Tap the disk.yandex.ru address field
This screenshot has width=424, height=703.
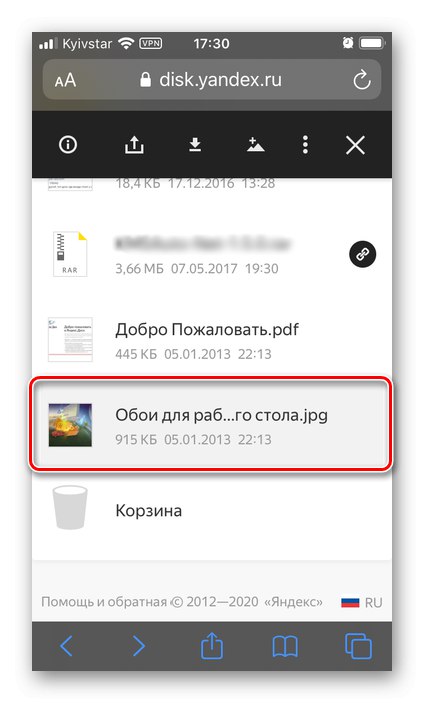tap(212, 80)
